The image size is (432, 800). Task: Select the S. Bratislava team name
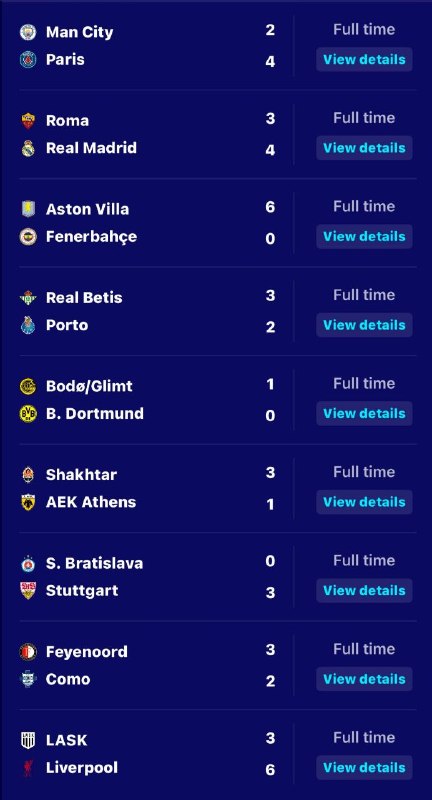94,563
